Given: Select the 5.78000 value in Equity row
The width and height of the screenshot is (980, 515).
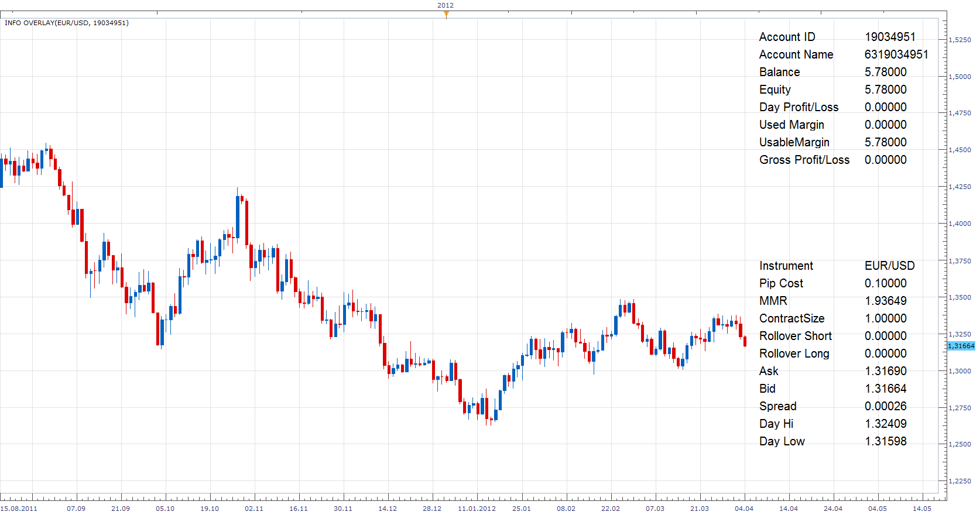Looking at the screenshot, I should click(x=886, y=90).
